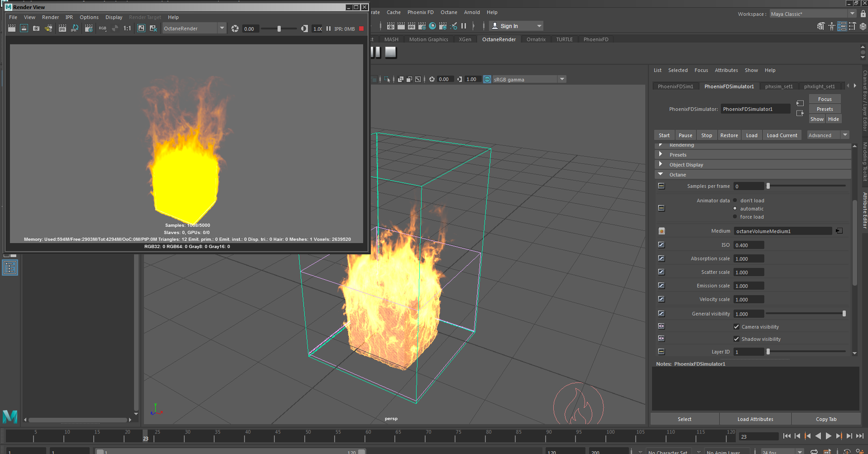868x454 pixels.
Task: Toggle the Emission scale curve button
Action: [x=661, y=286]
